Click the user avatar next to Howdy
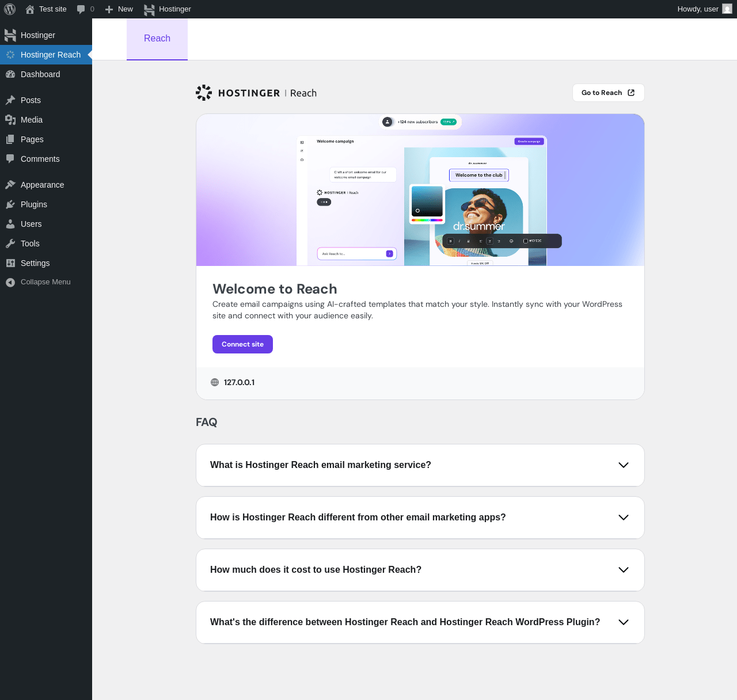The image size is (737, 700). tap(727, 9)
